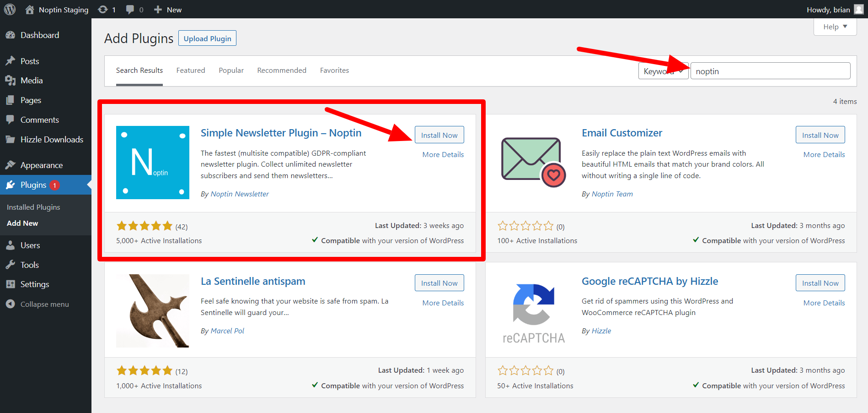Open Appearance with the brush icon
The height and width of the screenshot is (413, 868).
pyautogui.click(x=11, y=165)
